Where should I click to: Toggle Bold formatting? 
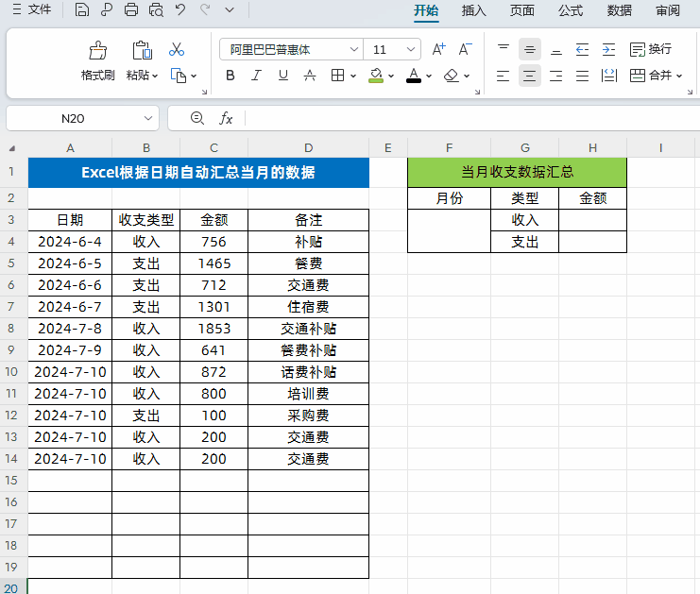230,76
